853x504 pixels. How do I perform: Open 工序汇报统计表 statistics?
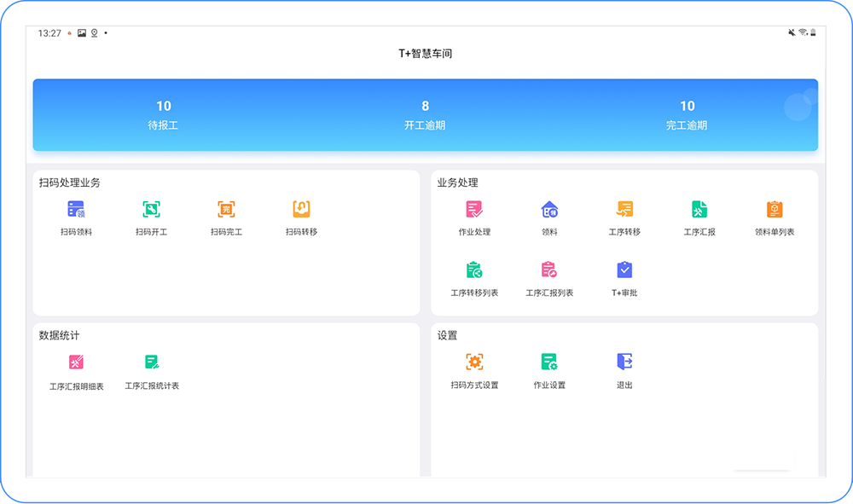(152, 363)
